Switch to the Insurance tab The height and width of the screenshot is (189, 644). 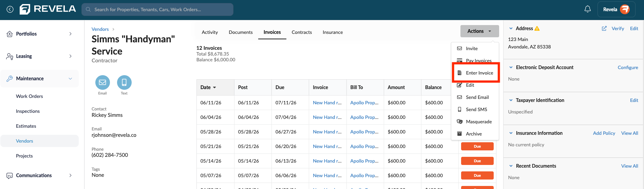333,32
